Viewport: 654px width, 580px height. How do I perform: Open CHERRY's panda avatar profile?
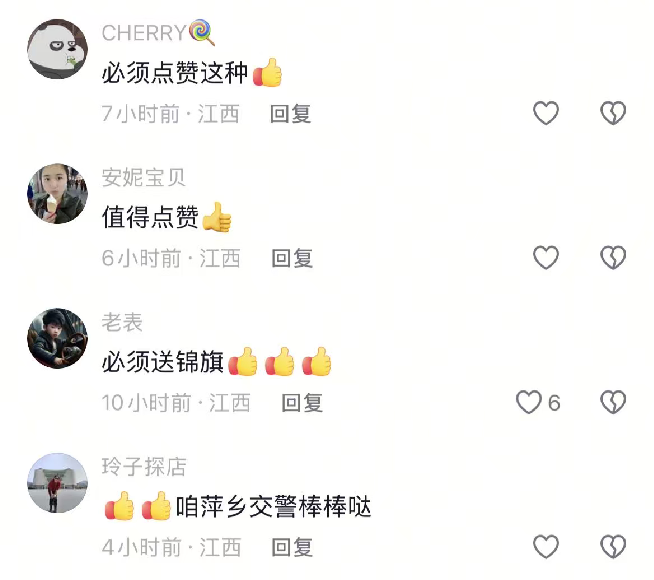58,49
